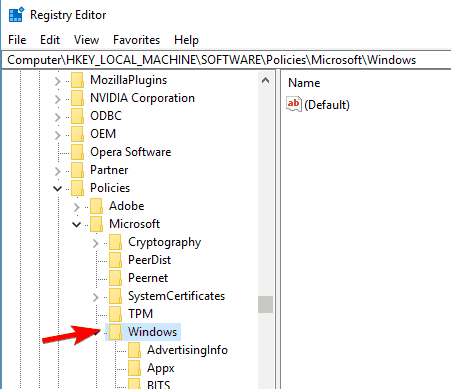
Task: Expand the NVIDIA Corporation key
Action: [58, 99]
